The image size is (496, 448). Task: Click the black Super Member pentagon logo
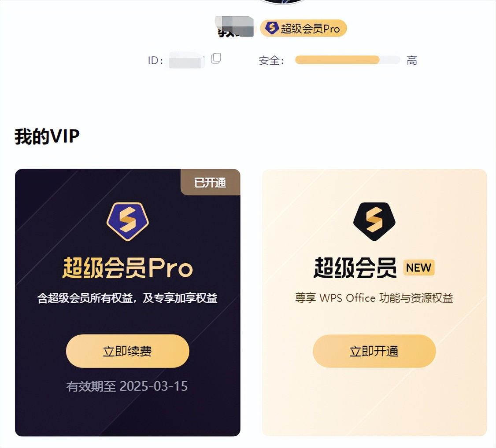point(374,221)
